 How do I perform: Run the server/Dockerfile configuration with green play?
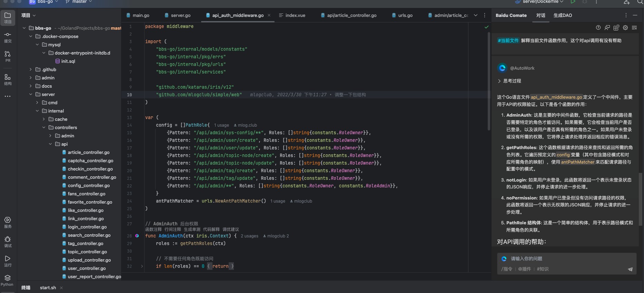[573, 2]
